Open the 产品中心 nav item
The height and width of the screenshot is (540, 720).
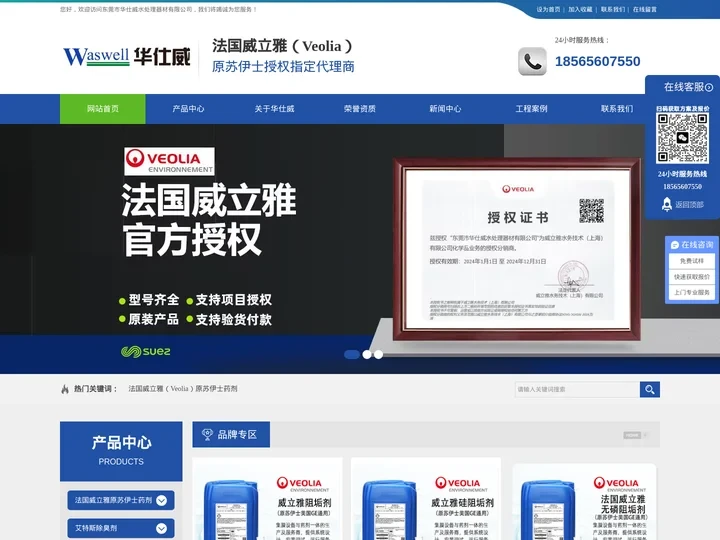tap(188, 109)
